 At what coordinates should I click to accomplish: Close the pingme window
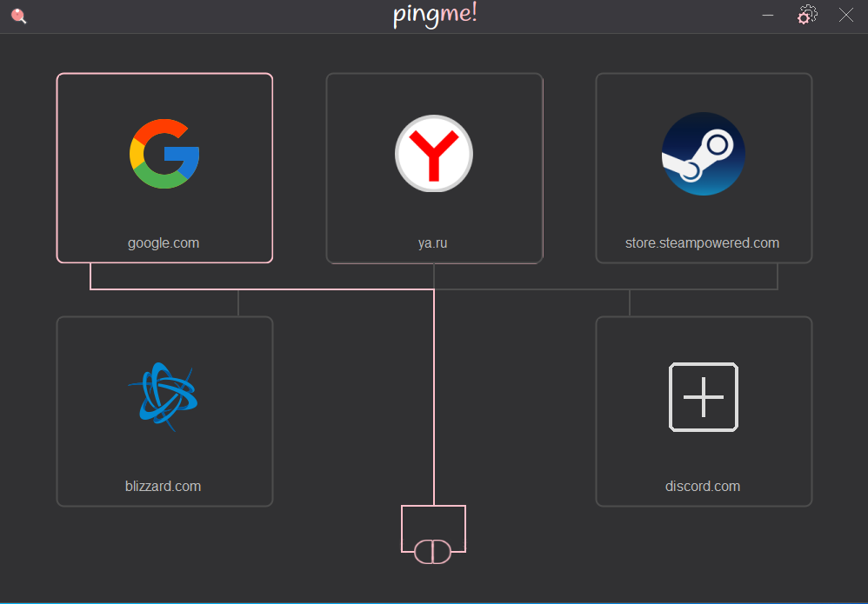846,15
